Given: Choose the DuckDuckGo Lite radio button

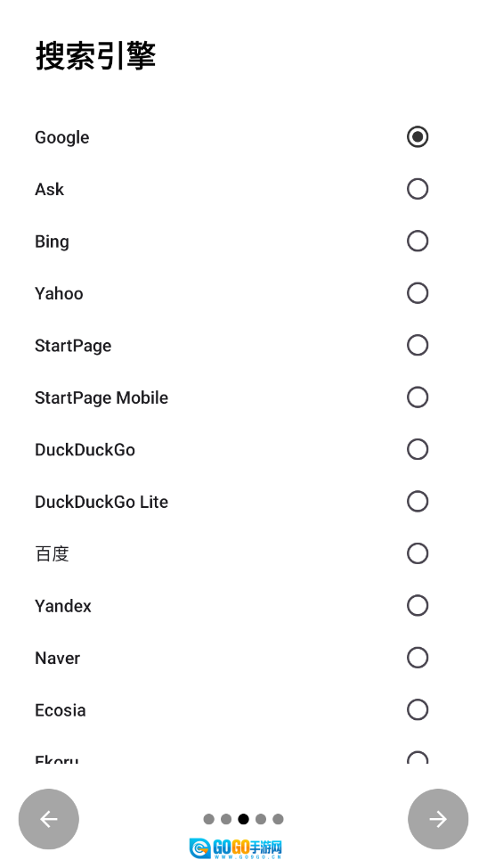Looking at the screenshot, I should [418, 501].
